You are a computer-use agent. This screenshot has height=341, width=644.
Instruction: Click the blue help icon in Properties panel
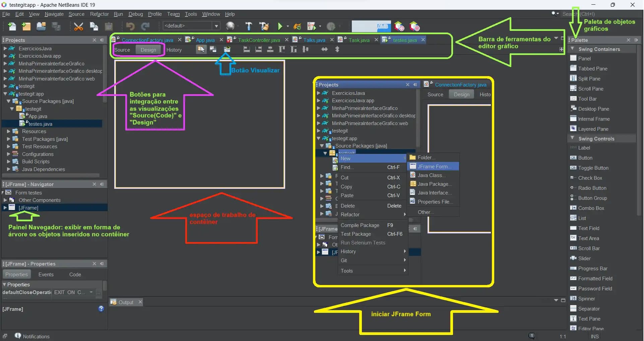tap(101, 308)
